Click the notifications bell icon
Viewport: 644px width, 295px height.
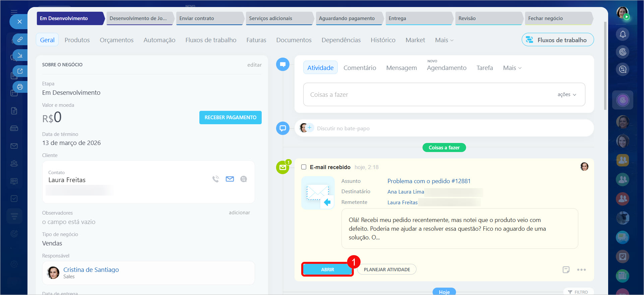[x=623, y=34]
